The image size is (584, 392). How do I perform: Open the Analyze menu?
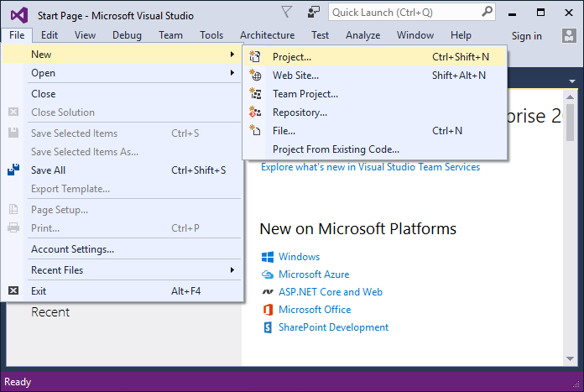(362, 35)
